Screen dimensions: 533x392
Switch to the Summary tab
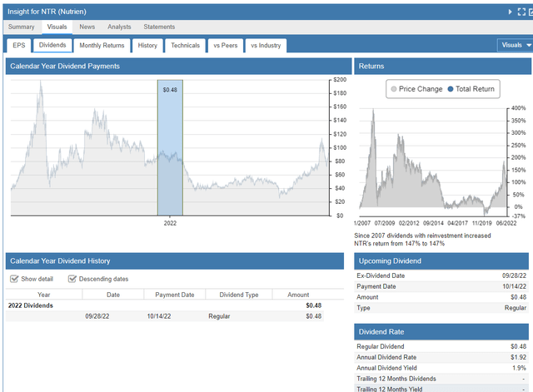[22, 27]
